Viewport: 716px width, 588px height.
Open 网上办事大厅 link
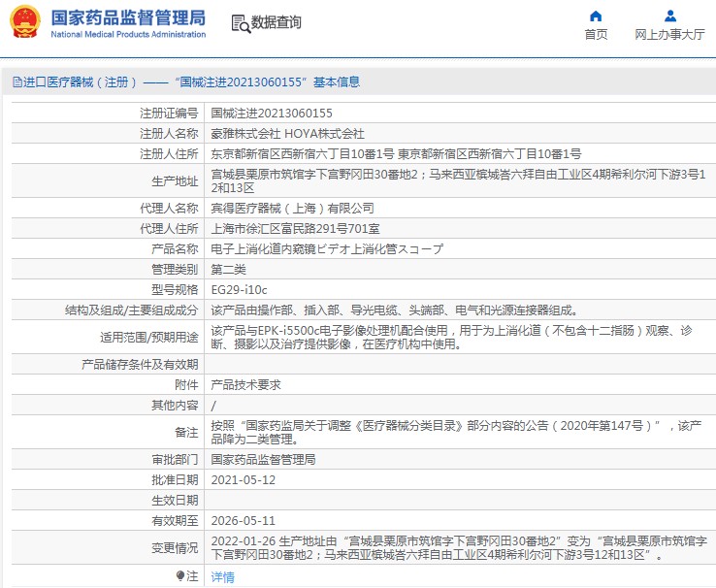click(669, 34)
